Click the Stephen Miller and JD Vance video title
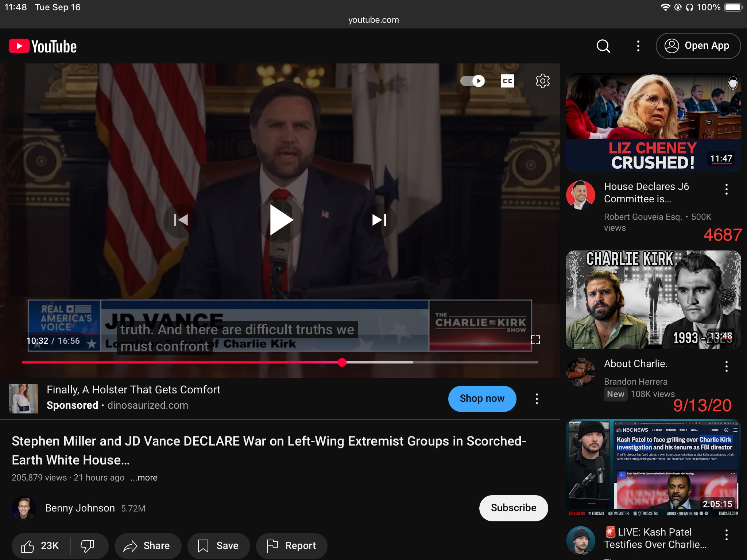Screen dimensions: 747x560 (269, 450)
